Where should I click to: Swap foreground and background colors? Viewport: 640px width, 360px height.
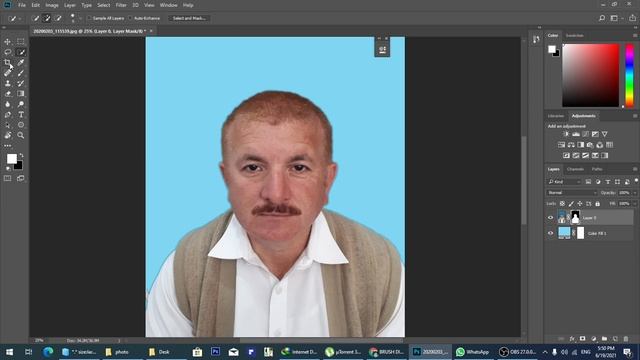coord(21,155)
